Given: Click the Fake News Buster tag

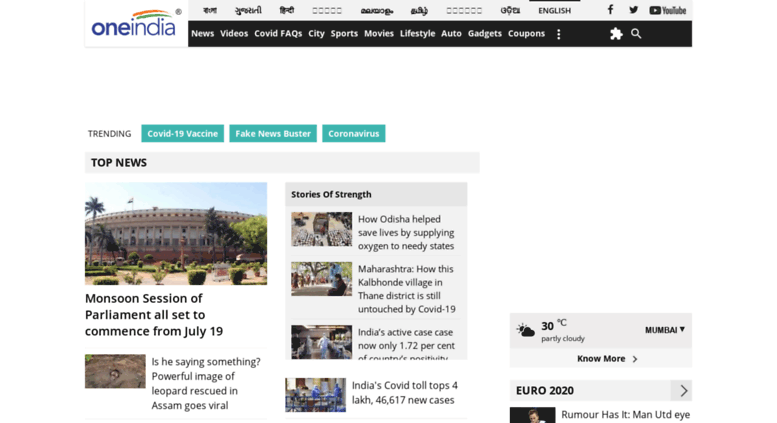Looking at the screenshot, I should coord(273,133).
